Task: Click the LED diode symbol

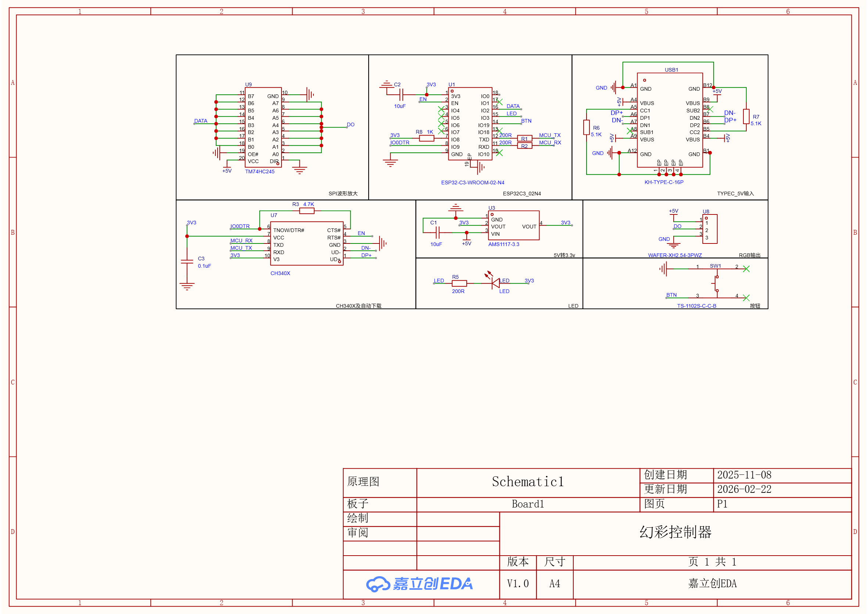Action: tap(495, 283)
